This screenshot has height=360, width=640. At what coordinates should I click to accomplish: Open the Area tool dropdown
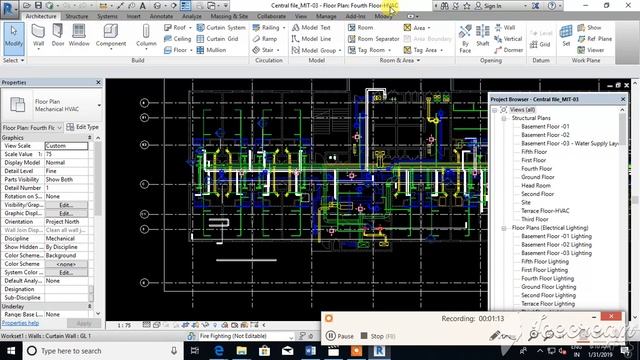429,28
